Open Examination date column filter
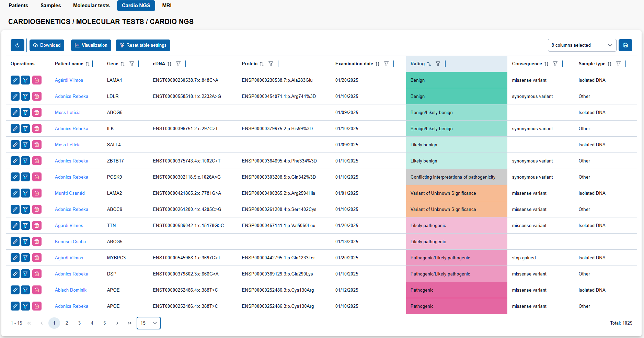Image resolution: width=644 pixels, height=338 pixels. pyautogui.click(x=387, y=64)
